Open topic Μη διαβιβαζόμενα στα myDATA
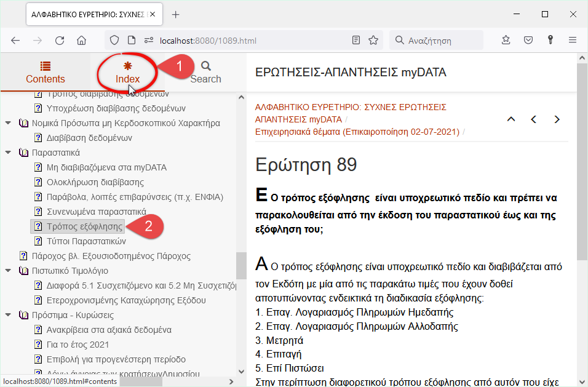The image size is (588, 387). coord(106,167)
